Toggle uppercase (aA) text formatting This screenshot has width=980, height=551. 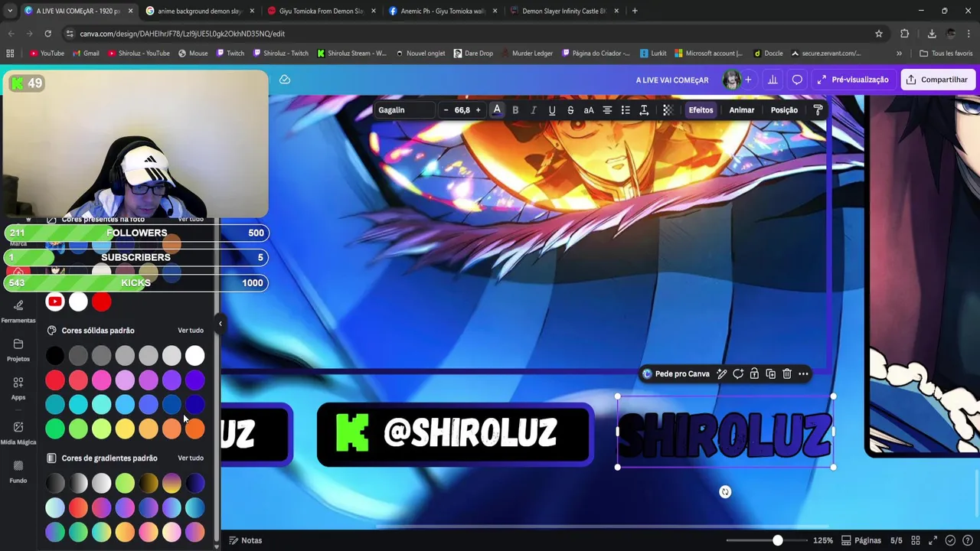click(589, 110)
